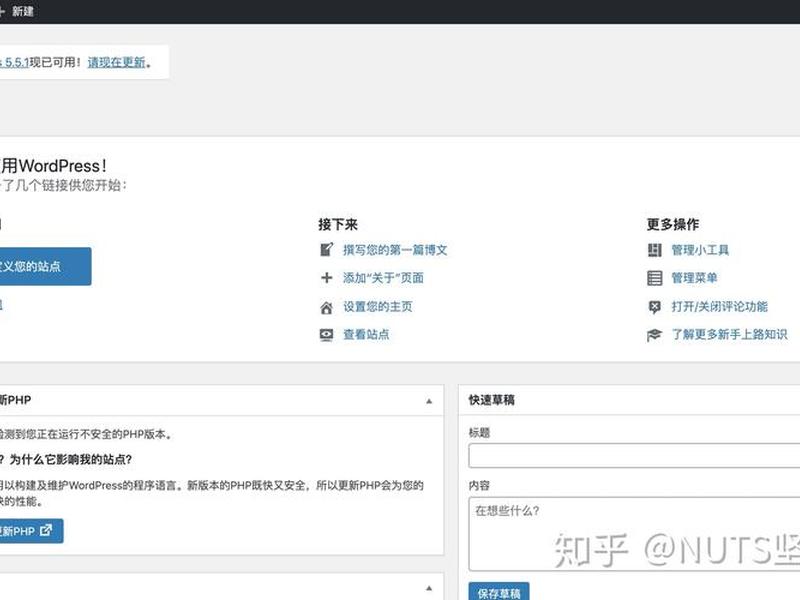Open the 管理小工具 link
Viewport: 800px width, 600px height.
pos(700,250)
